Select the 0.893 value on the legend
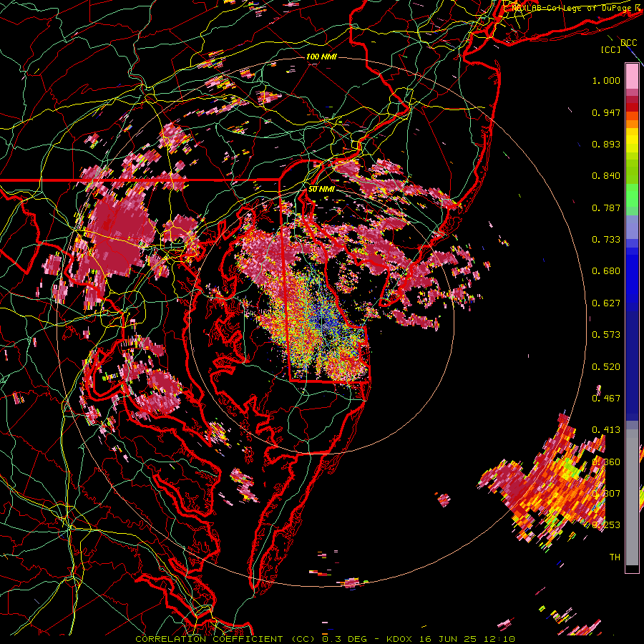The height and width of the screenshot is (644, 644). 606,144
